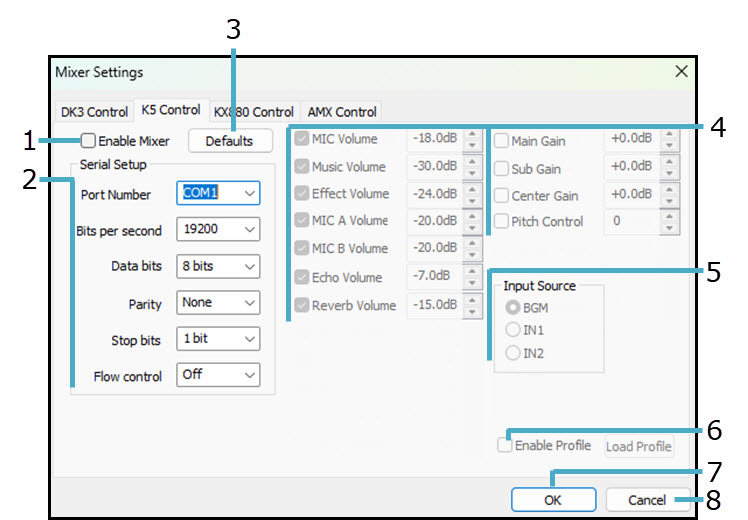
Task: Click the Cancel button
Action: coord(646,499)
